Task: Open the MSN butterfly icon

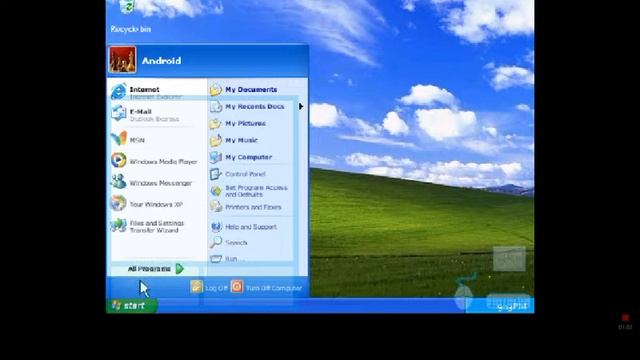Action: click(118, 139)
